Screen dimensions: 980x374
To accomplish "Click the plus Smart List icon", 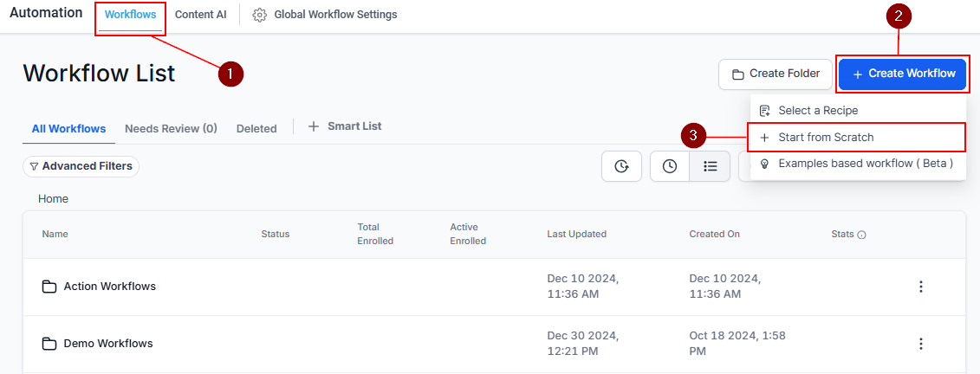I will point(313,126).
